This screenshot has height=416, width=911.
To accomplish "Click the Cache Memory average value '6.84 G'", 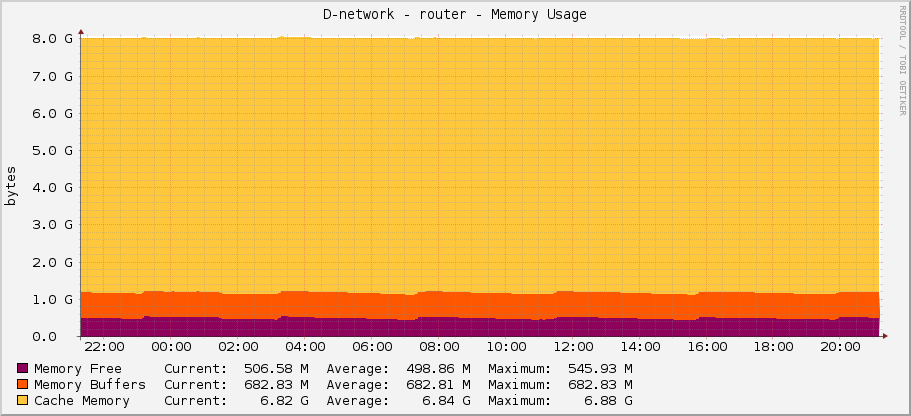I will coord(446,401).
